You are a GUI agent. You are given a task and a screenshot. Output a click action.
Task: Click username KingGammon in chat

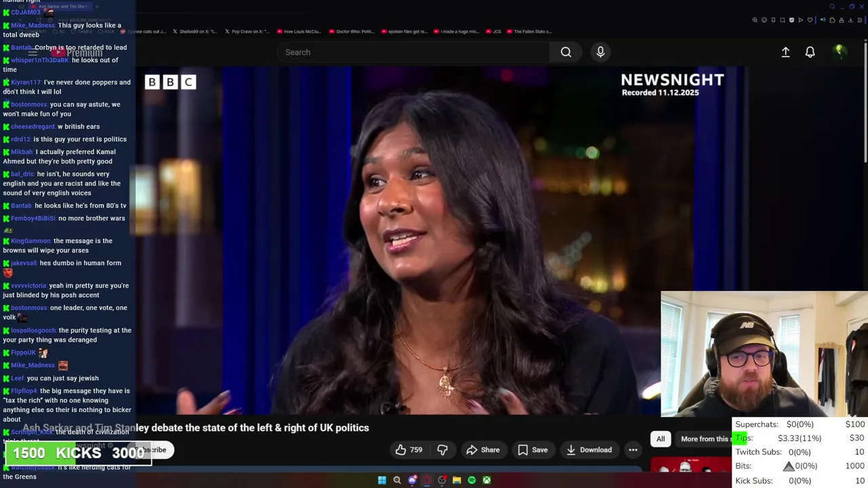[31, 241]
